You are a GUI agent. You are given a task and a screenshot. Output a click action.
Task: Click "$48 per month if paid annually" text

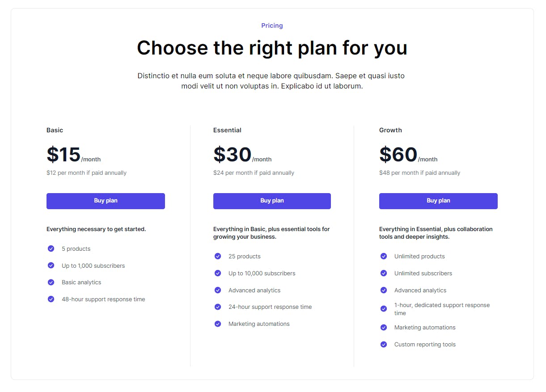[419, 173]
